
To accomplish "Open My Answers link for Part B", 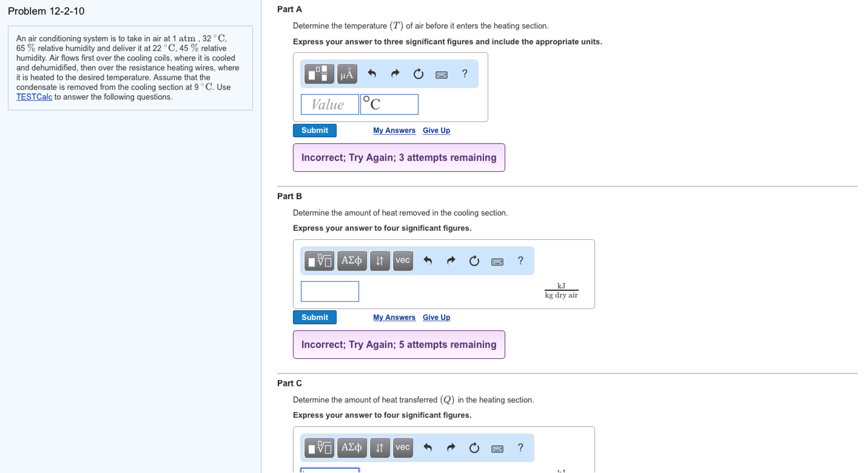I will [394, 317].
